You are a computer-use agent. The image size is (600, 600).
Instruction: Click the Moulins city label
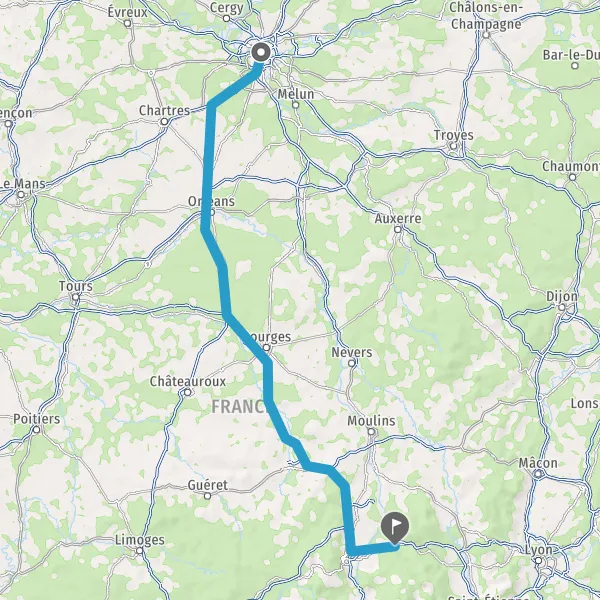tap(371, 421)
